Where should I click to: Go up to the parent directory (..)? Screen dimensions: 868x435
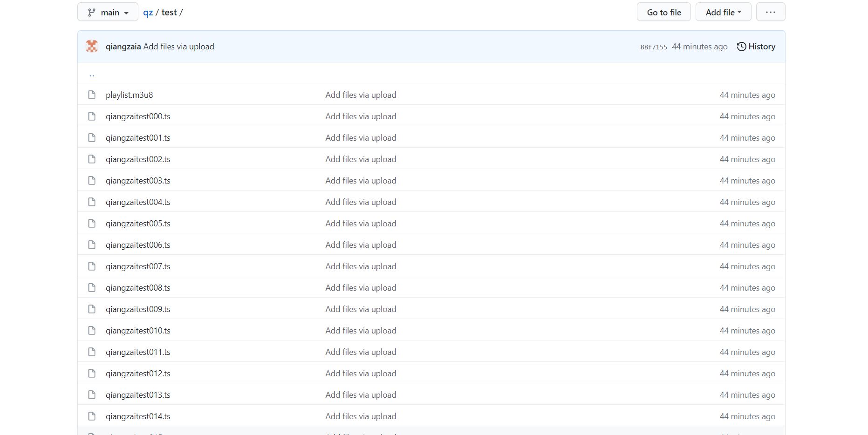click(x=92, y=74)
